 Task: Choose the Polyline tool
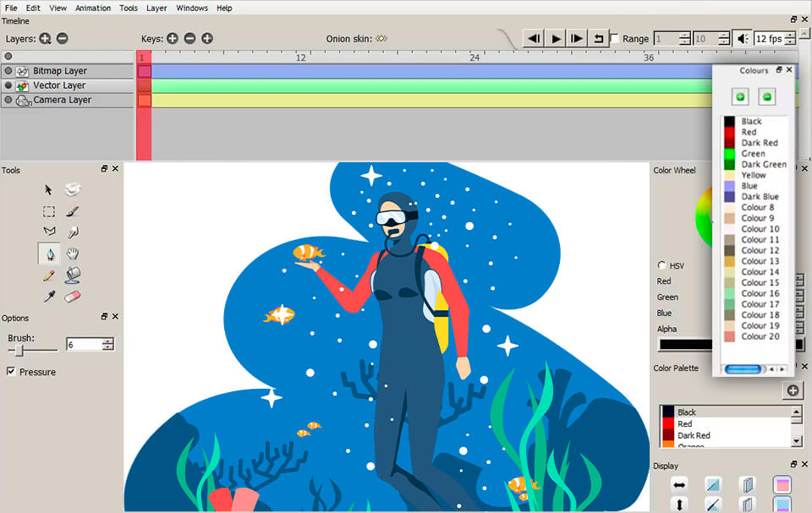pos(48,231)
